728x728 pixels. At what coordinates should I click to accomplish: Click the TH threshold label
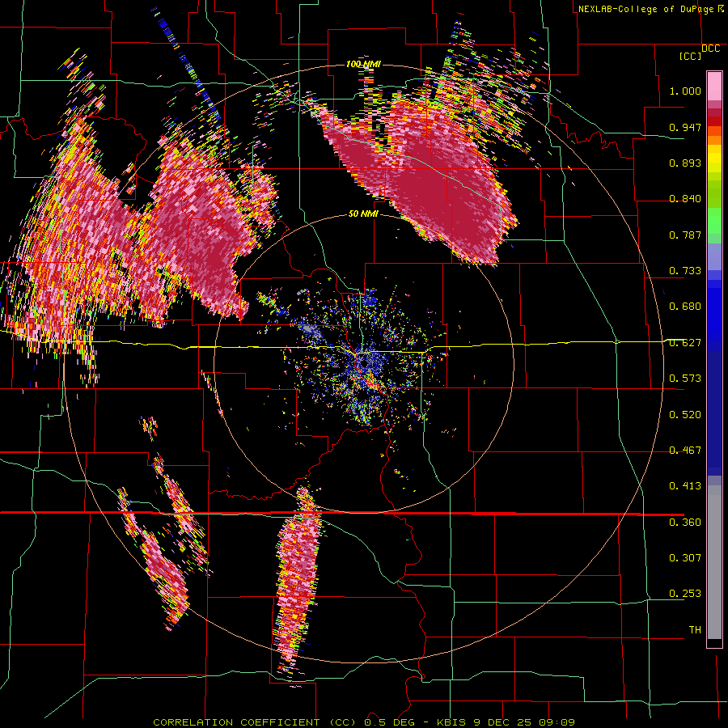point(695,630)
